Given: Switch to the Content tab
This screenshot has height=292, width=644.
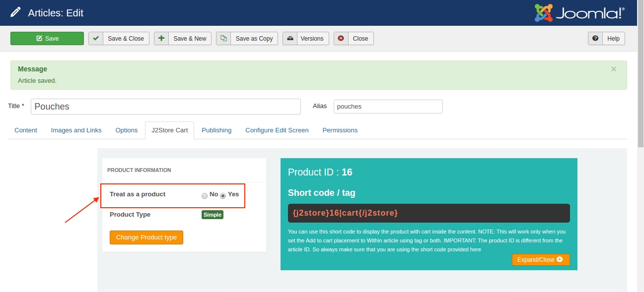Looking at the screenshot, I should tap(26, 130).
